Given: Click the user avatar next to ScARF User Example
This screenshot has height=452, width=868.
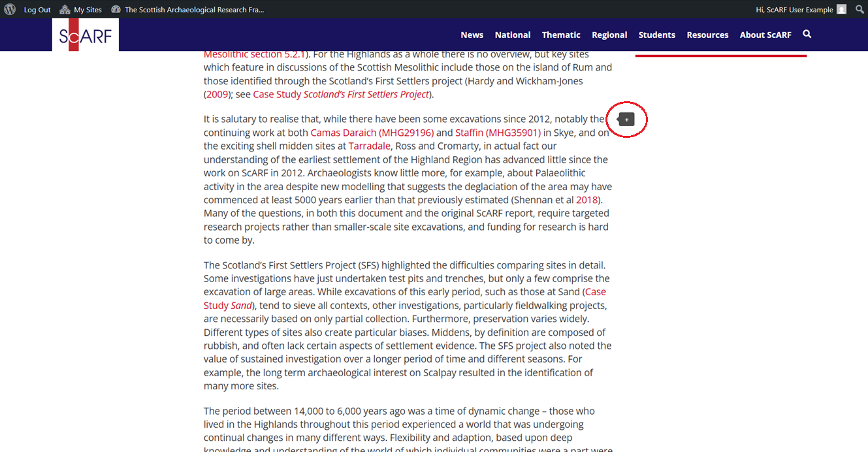Looking at the screenshot, I should (841, 9).
